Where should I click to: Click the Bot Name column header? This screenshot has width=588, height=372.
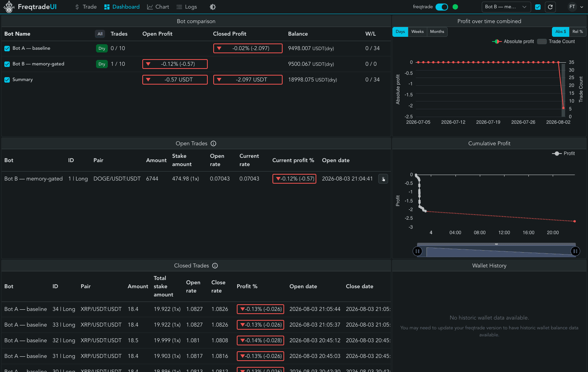(17, 34)
